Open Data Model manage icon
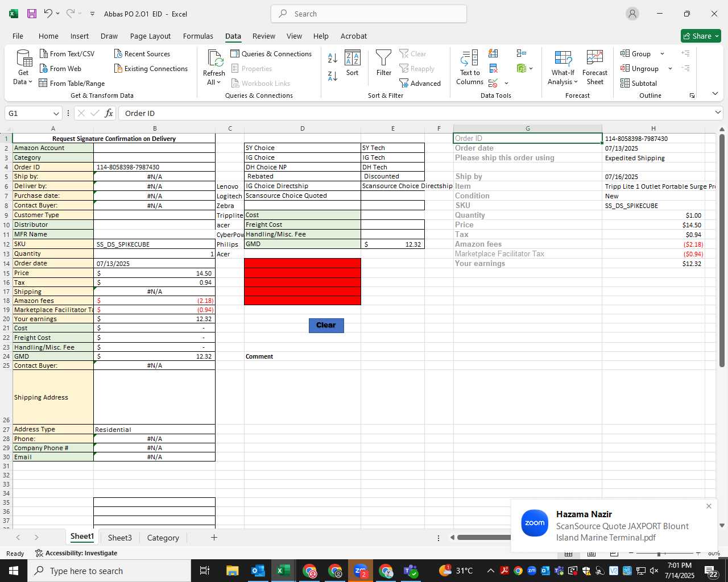 (x=522, y=69)
